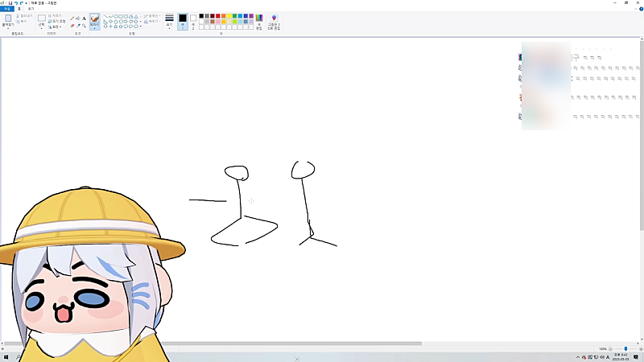Pick the green swatch in the palette

pyautogui.click(x=234, y=16)
